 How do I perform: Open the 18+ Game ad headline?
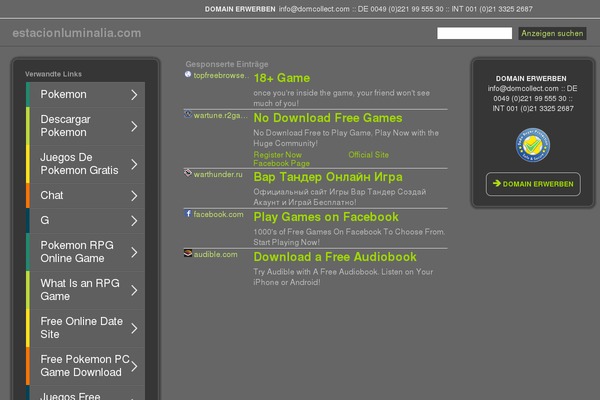click(x=282, y=78)
